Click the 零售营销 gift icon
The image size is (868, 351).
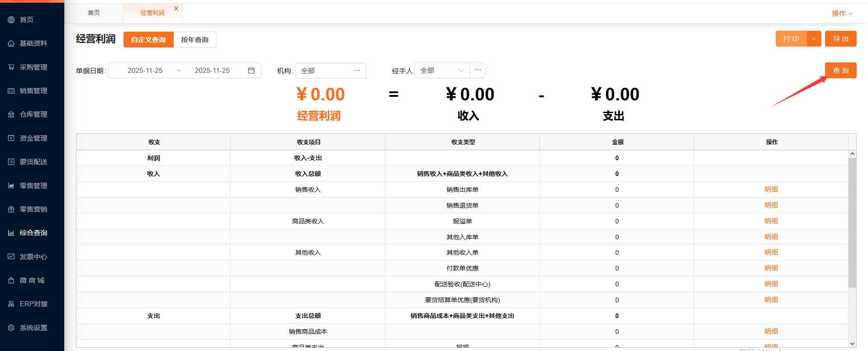11,209
